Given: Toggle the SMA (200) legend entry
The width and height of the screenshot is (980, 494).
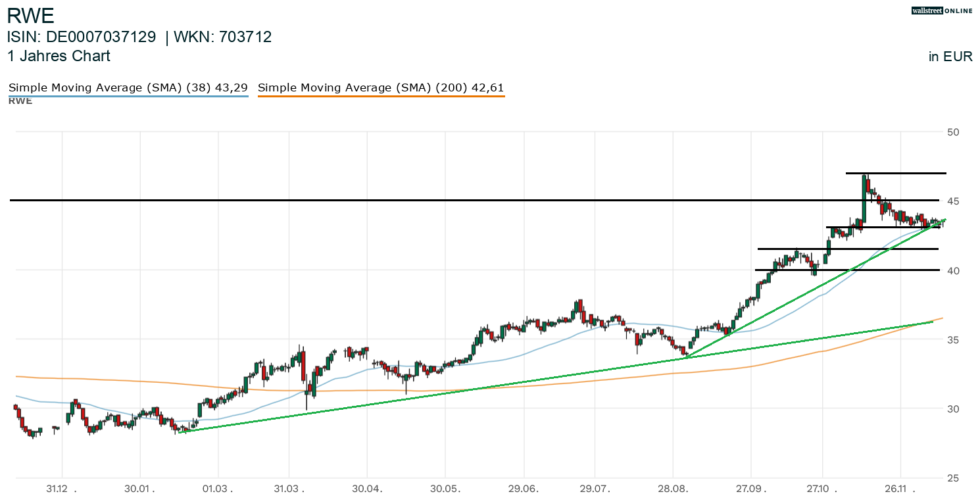Looking at the screenshot, I should (x=381, y=87).
